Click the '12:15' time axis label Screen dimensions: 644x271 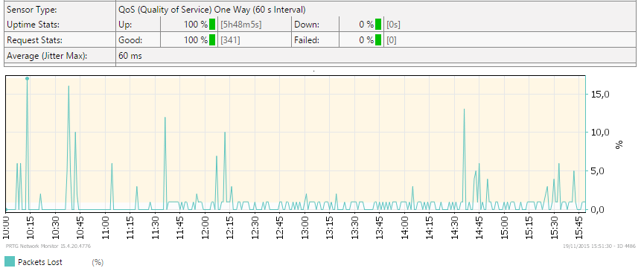[230, 229]
